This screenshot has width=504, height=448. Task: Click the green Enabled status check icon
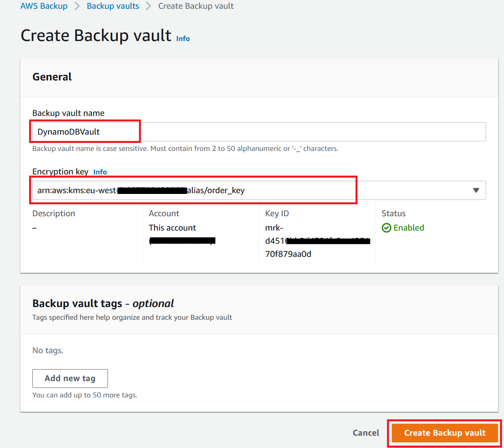386,227
